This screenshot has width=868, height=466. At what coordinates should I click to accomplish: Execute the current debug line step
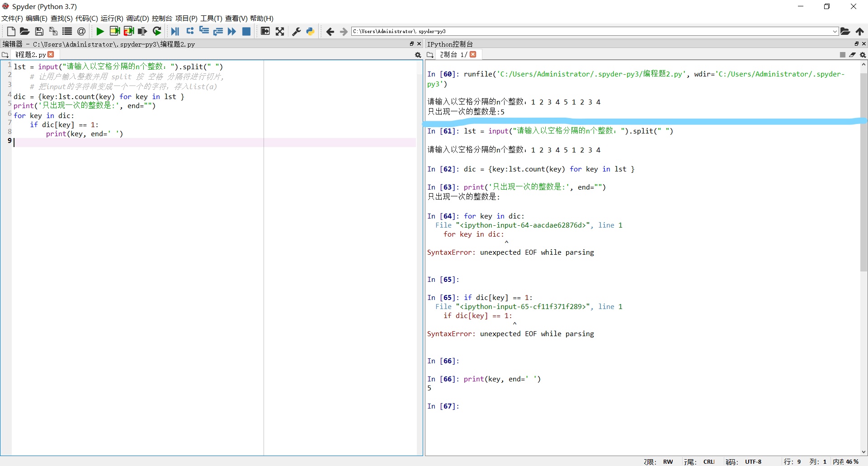click(190, 31)
